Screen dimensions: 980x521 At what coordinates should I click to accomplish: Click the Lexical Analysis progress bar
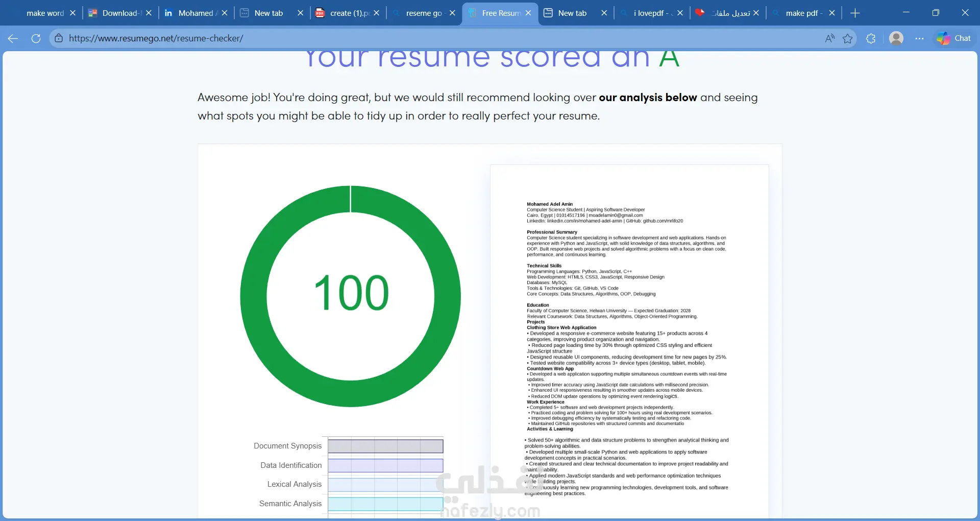pos(385,485)
